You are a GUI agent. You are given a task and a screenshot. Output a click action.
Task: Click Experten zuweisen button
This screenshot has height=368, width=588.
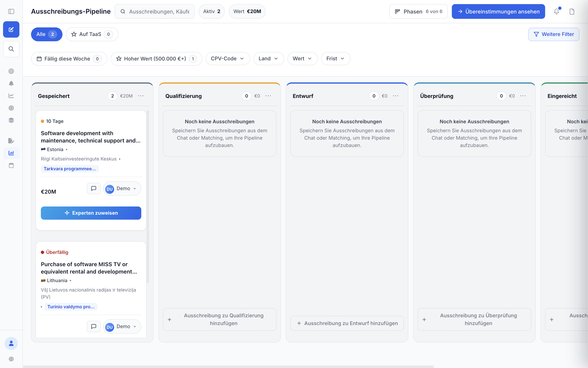coord(91,213)
